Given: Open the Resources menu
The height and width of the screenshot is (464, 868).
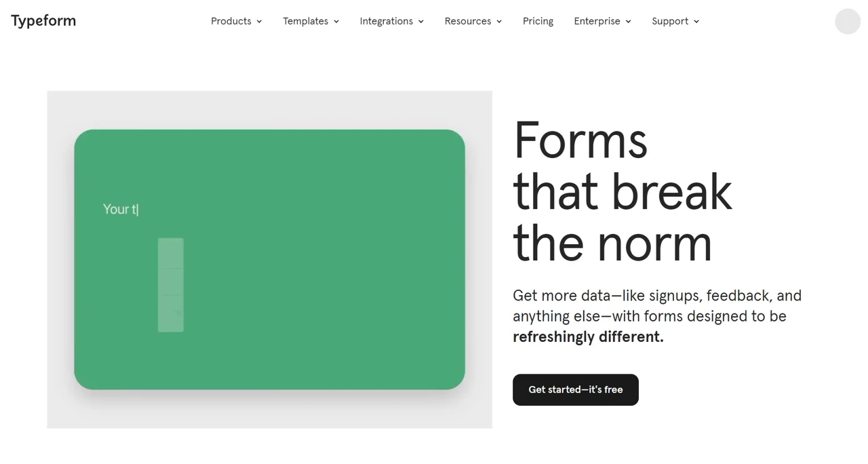Looking at the screenshot, I should click(473, 21).
